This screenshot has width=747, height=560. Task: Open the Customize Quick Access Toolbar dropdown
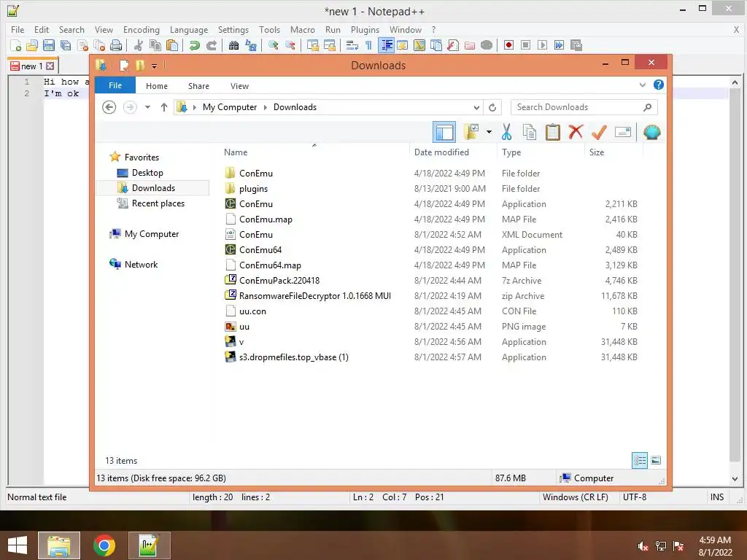[x=154, y=66]
